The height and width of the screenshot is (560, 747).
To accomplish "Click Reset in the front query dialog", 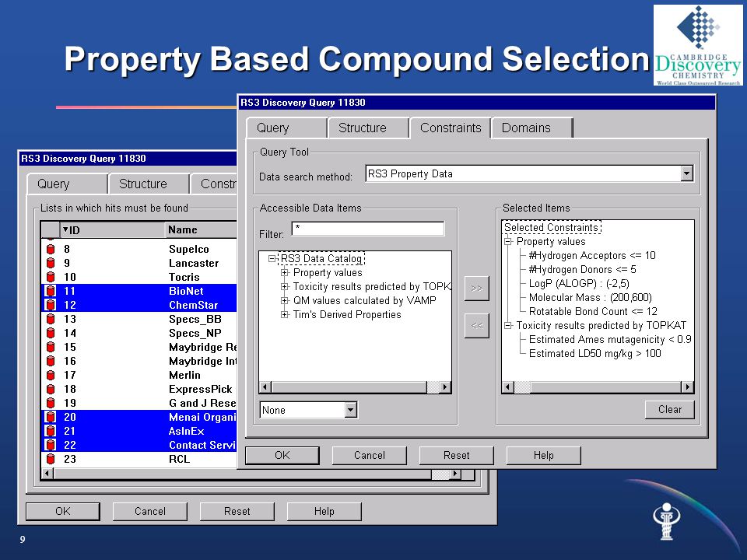I will 457,455.
